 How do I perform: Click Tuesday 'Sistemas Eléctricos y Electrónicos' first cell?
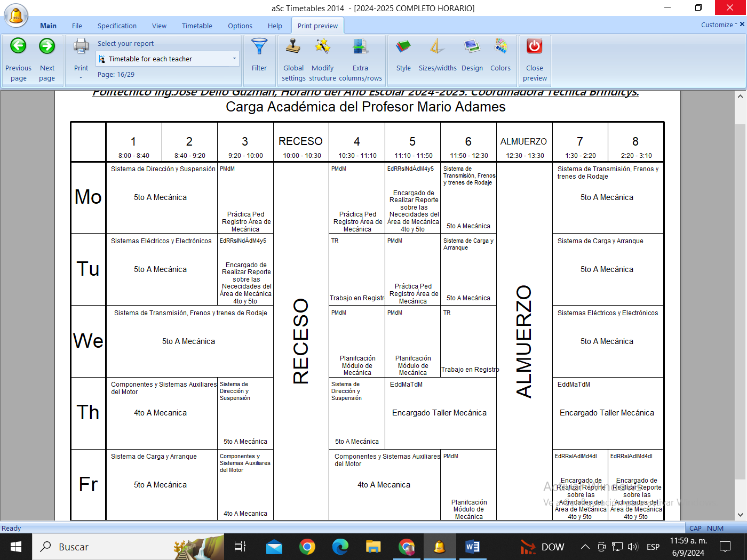pyautogui.click(x=162, y=269)
